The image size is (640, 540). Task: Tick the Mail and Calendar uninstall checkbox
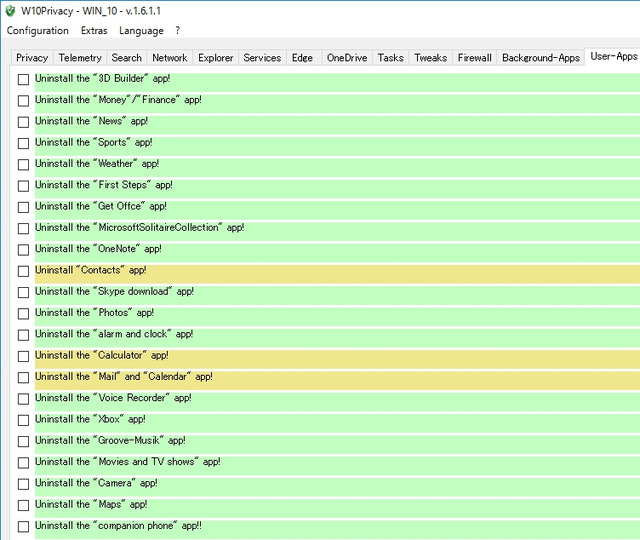click(23, 377)
